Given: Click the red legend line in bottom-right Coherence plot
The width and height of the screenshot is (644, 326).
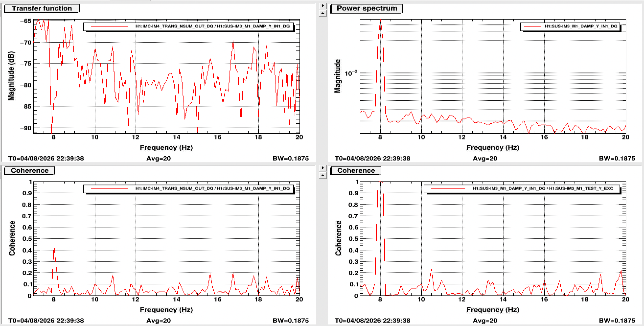Looking at the screenshot, I should 448,189.
